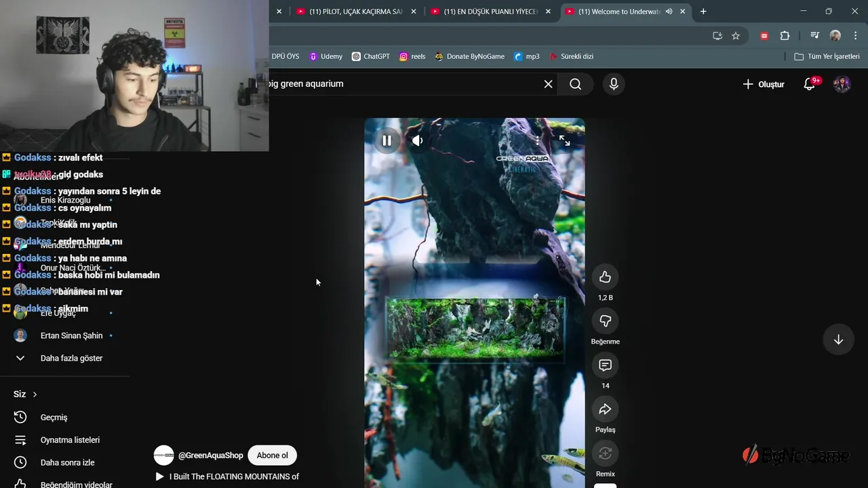
Task: Open the YouTube account avatar menu
Action: [842, 84]
